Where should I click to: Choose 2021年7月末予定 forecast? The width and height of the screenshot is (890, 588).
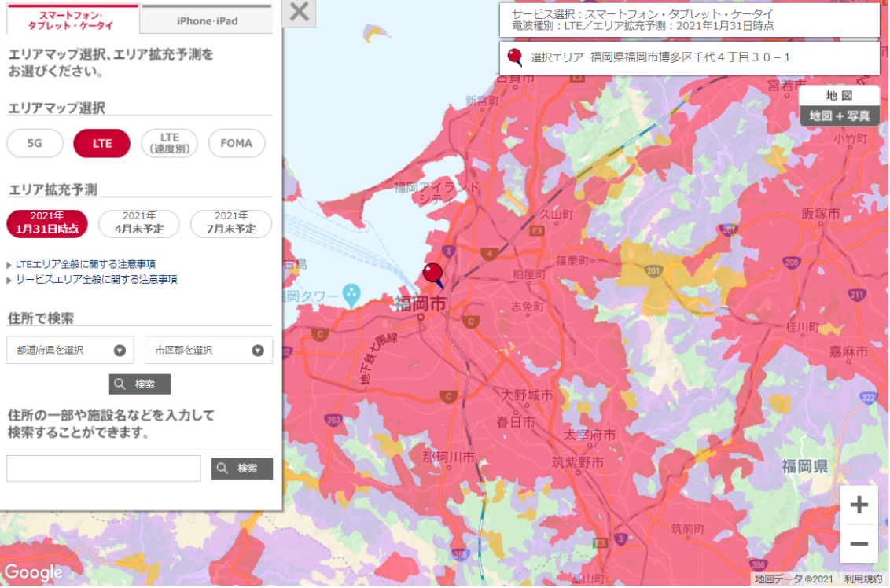(231, 223)
